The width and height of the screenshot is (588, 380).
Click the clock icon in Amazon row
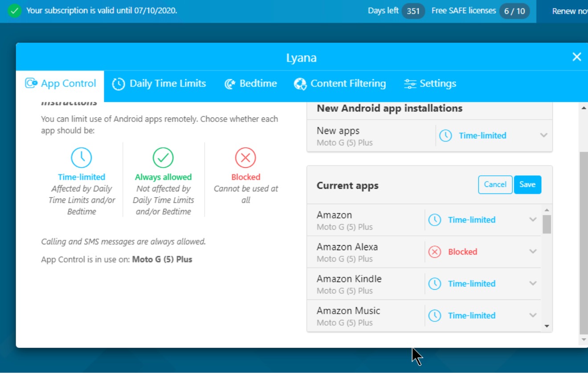(x=434, y=219)
